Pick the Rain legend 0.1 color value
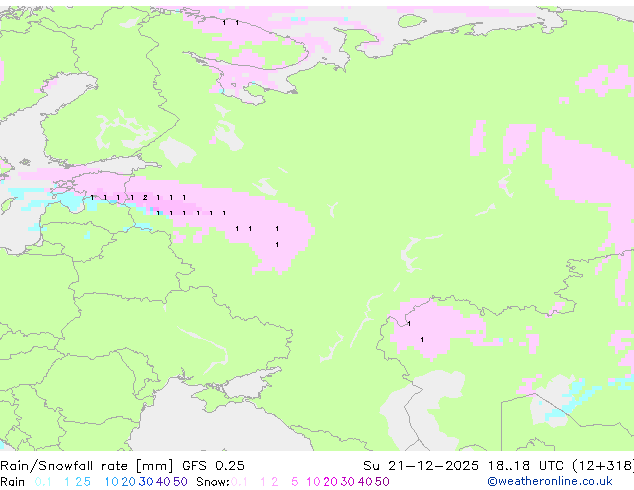Image resolution: width=634 pixels, height=490 pixels. click(x=43, y=482)
